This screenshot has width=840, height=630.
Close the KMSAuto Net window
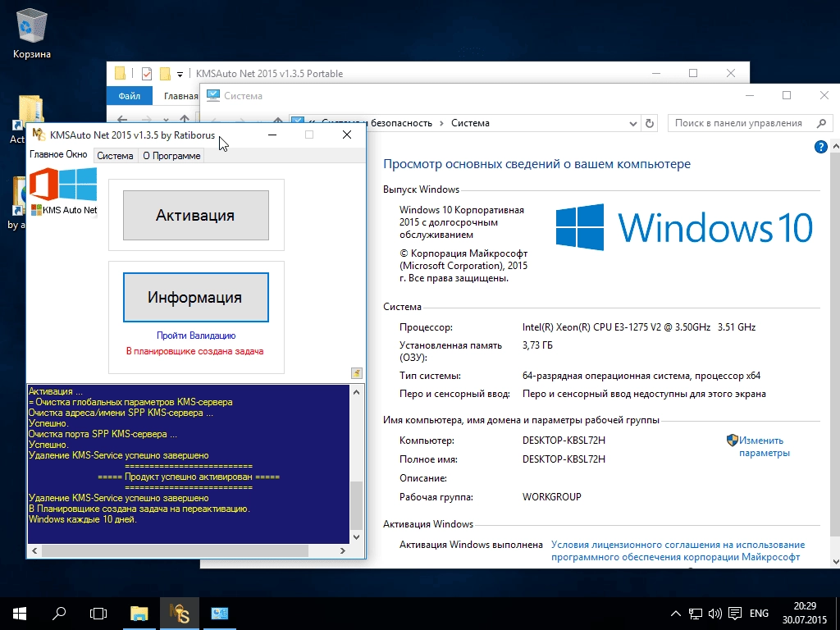coord(347,135)
